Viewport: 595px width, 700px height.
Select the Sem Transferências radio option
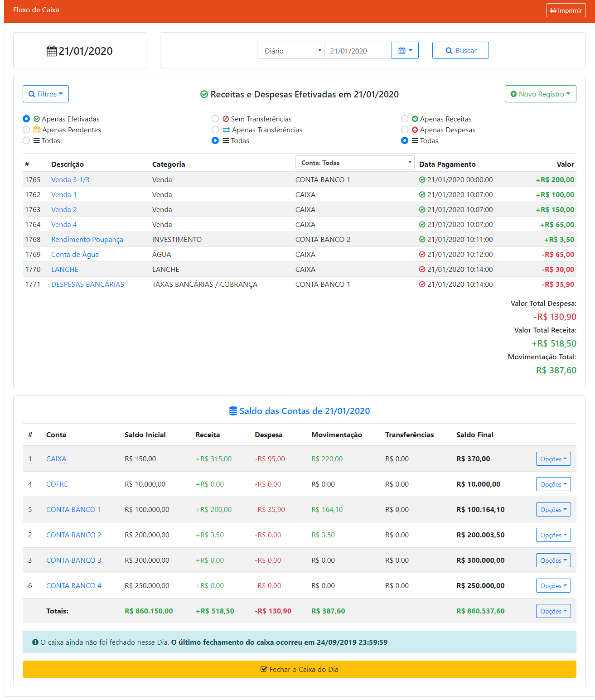tap(215, 119)
